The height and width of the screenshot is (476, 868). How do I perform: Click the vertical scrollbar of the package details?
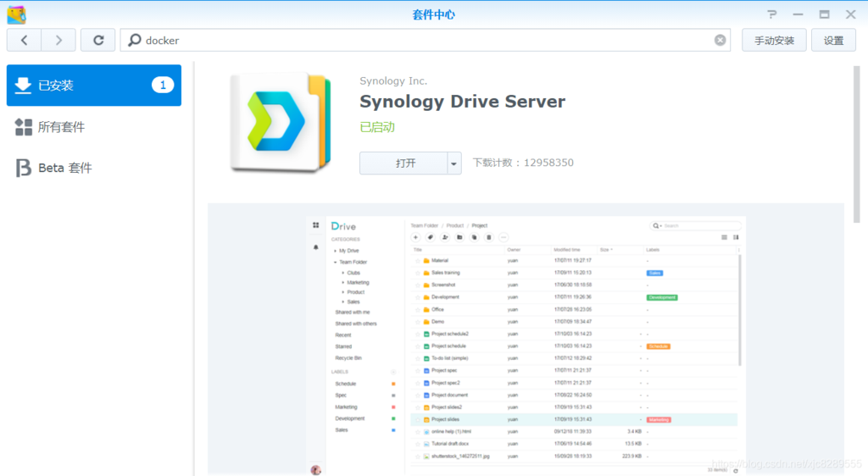point(856,144)
